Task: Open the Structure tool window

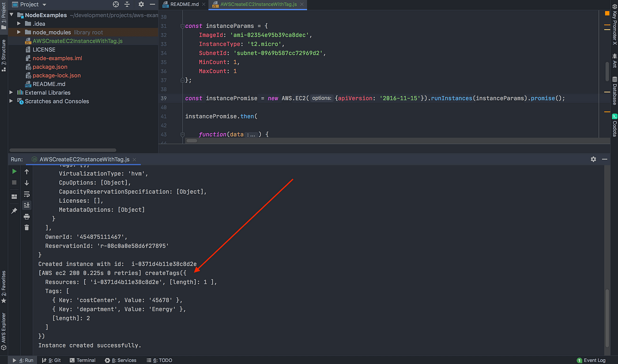Action: coord(4,56)
